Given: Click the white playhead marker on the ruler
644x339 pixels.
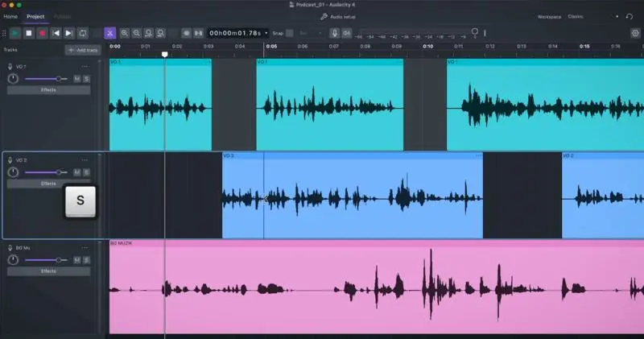Looking at the screenshot, I should 165,54.
